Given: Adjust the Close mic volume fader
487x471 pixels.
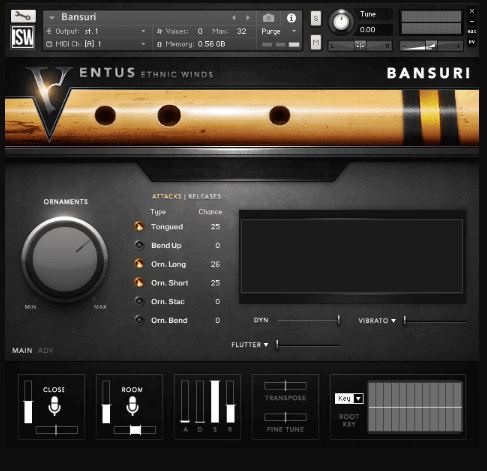Looking at the screenshot, I should [28, 402].
